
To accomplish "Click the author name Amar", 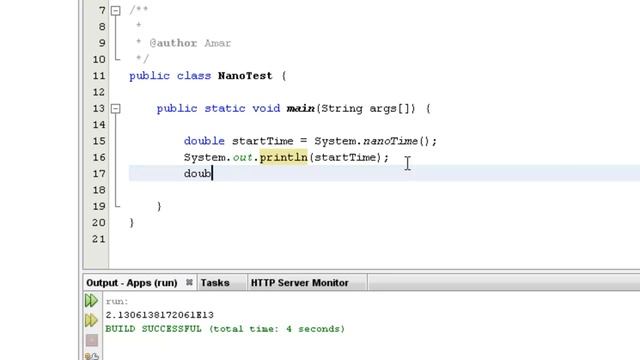I will (x=218, y=43).
